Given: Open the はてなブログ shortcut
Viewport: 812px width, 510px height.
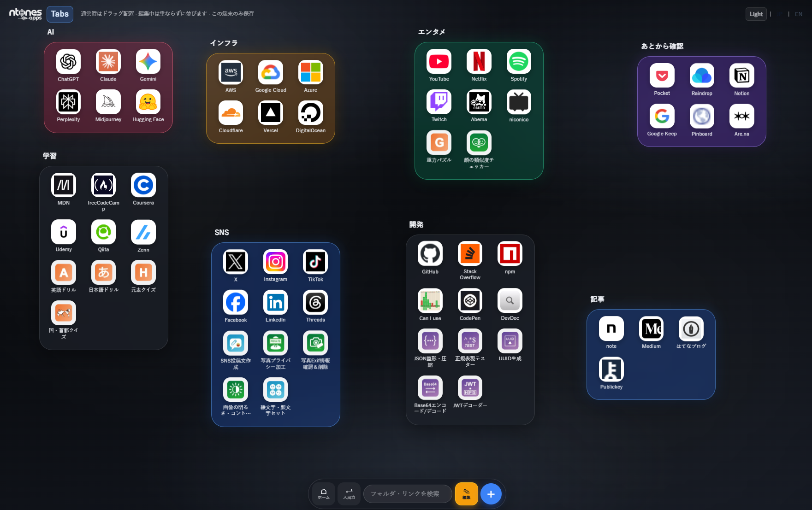Looking at the screenshot, I should point(691,328).
